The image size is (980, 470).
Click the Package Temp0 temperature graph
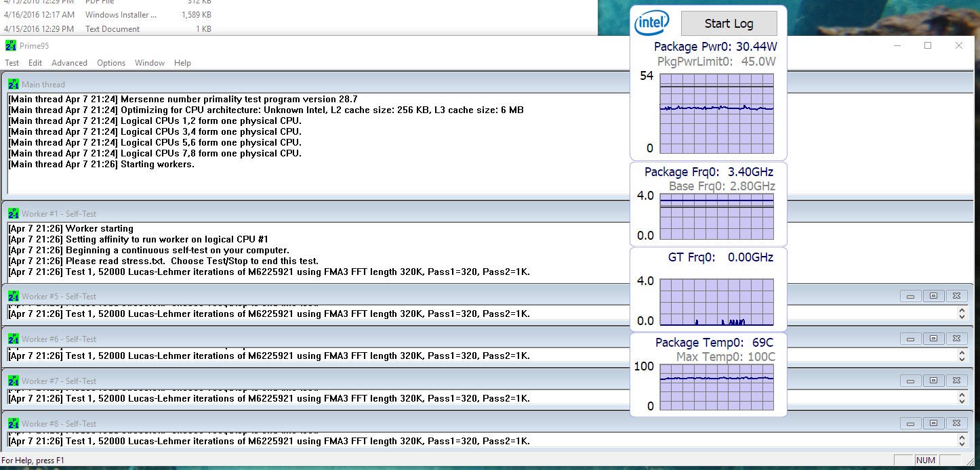coord(717,388)
